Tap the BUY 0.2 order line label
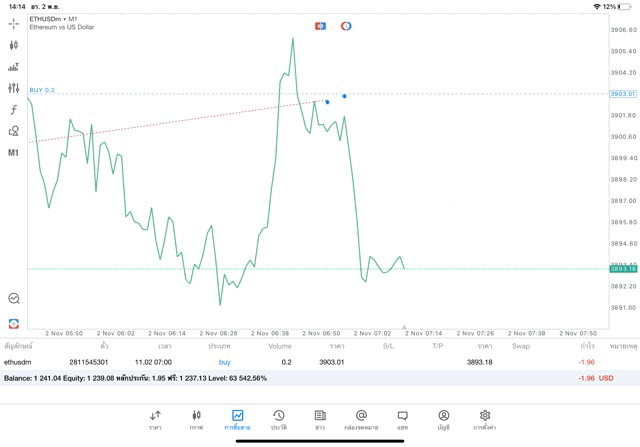640x447 pixels. pyautogui.click(x=42, y=90)
